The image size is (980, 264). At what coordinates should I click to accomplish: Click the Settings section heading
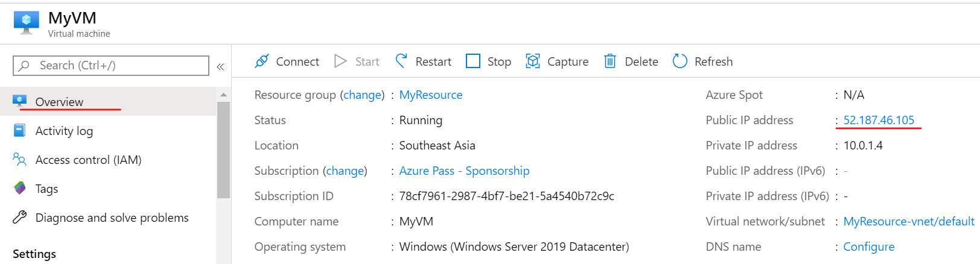pyautogui.click(x=34, y=254)
